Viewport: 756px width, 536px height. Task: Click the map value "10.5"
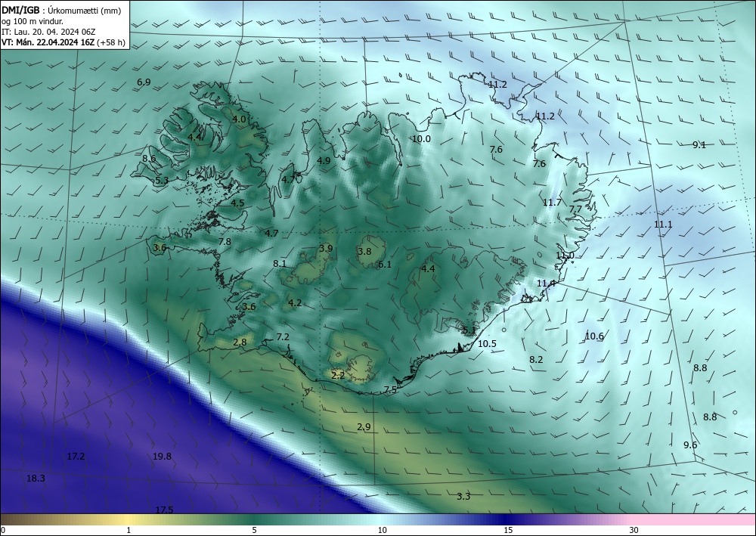pos(487,344)
